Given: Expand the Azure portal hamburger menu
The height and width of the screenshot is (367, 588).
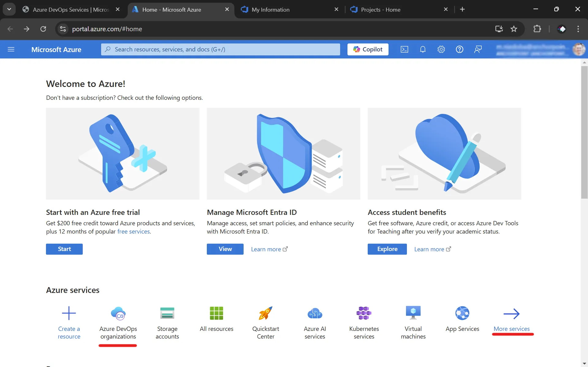Looking at the screenshot, I should [11, 49].
